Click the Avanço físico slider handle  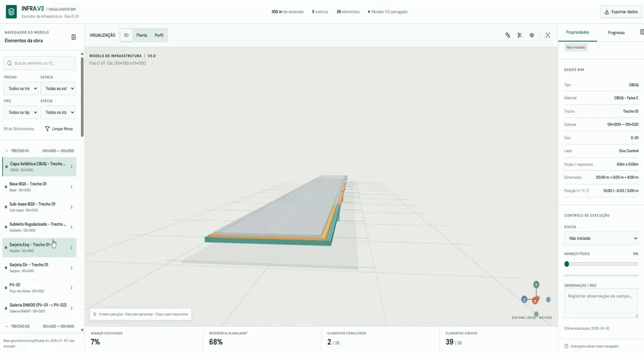tap(567, 264)
